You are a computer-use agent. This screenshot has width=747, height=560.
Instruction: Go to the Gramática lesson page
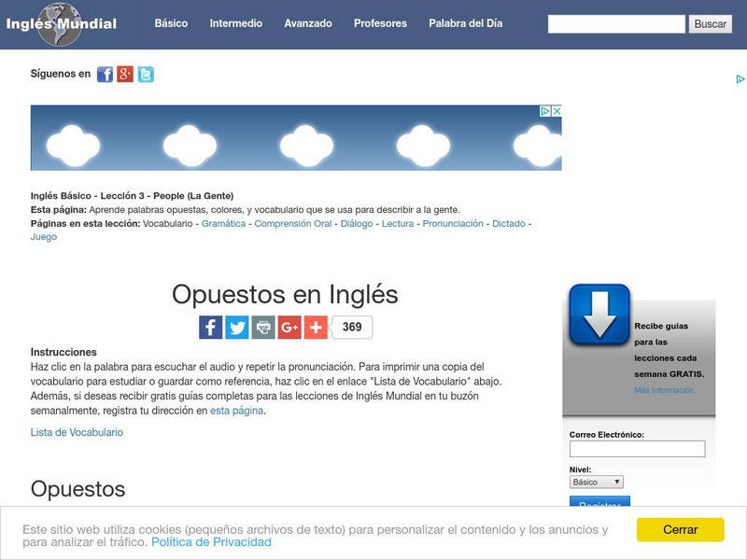[x=223, y=223]
